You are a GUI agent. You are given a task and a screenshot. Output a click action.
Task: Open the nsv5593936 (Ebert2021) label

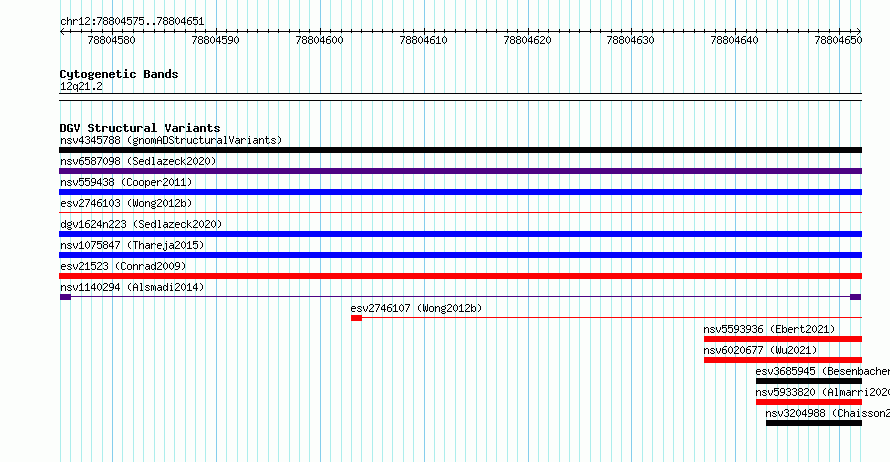click(769, 329)
